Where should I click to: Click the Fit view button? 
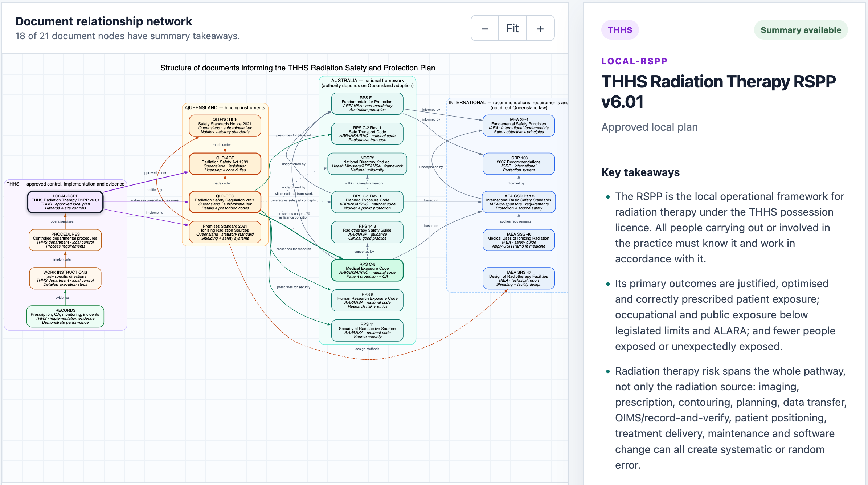[512, 28]
